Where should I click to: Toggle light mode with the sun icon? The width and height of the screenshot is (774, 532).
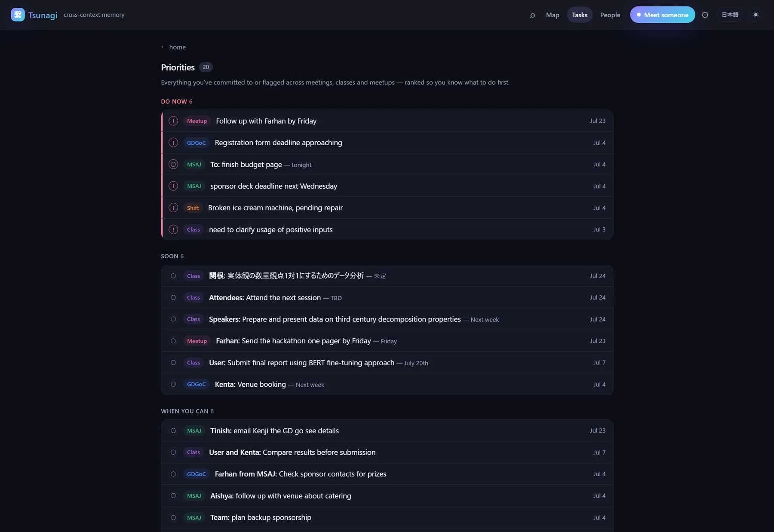756,15
